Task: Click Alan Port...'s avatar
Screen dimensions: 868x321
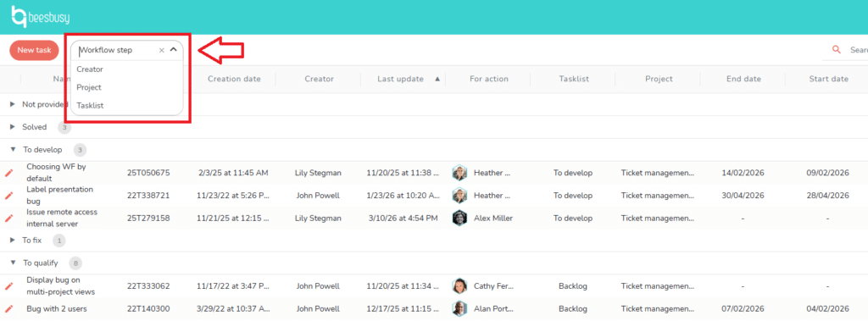Action: pyautogui.click(x=460, y=308)
